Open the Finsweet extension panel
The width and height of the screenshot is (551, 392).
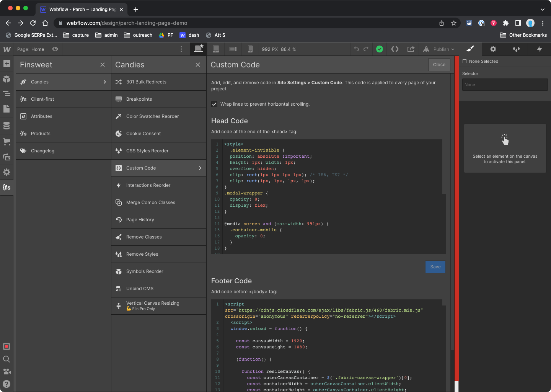pyautogui.click(x=7, y=187)
